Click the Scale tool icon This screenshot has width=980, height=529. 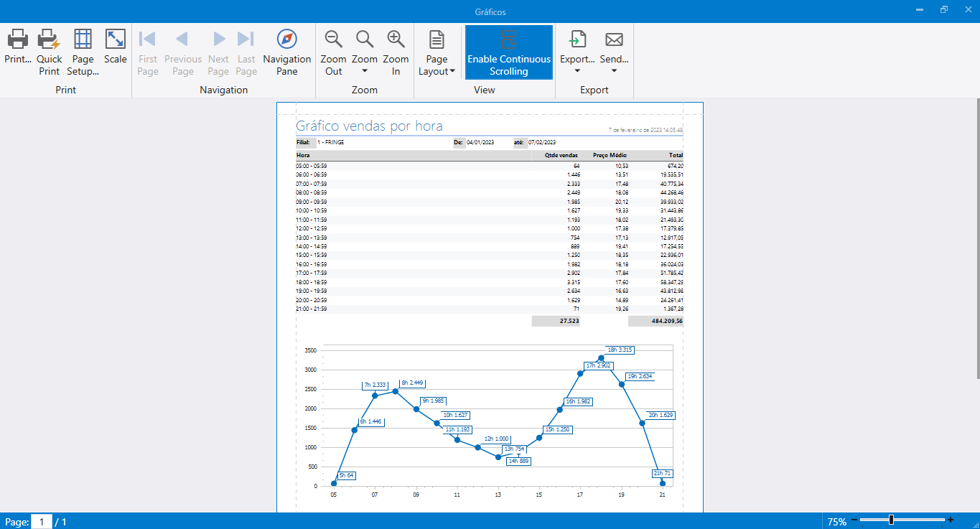[115, 39]
